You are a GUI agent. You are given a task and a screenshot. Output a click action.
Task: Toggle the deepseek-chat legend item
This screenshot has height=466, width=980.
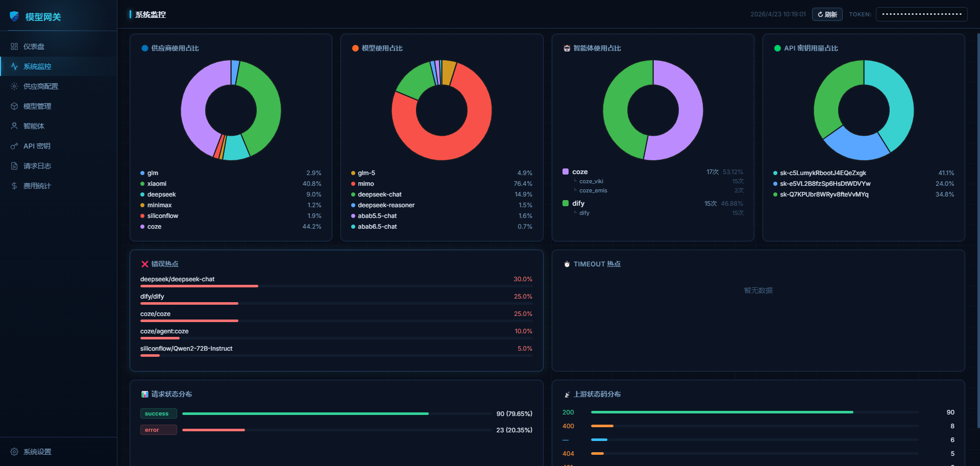[442, 194]
